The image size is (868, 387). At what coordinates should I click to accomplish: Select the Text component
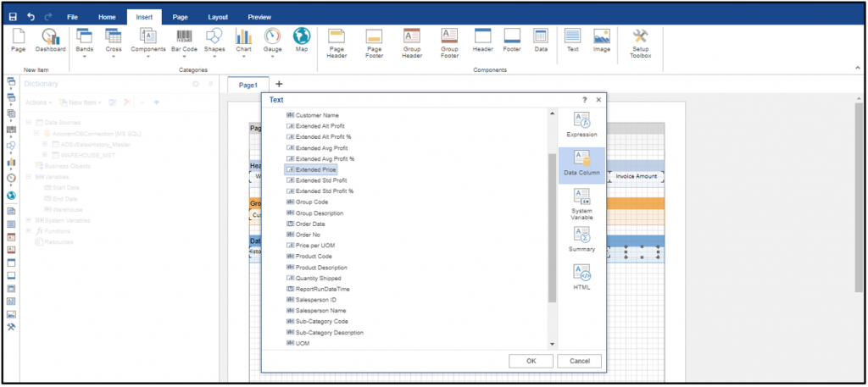tap(572, 41)
